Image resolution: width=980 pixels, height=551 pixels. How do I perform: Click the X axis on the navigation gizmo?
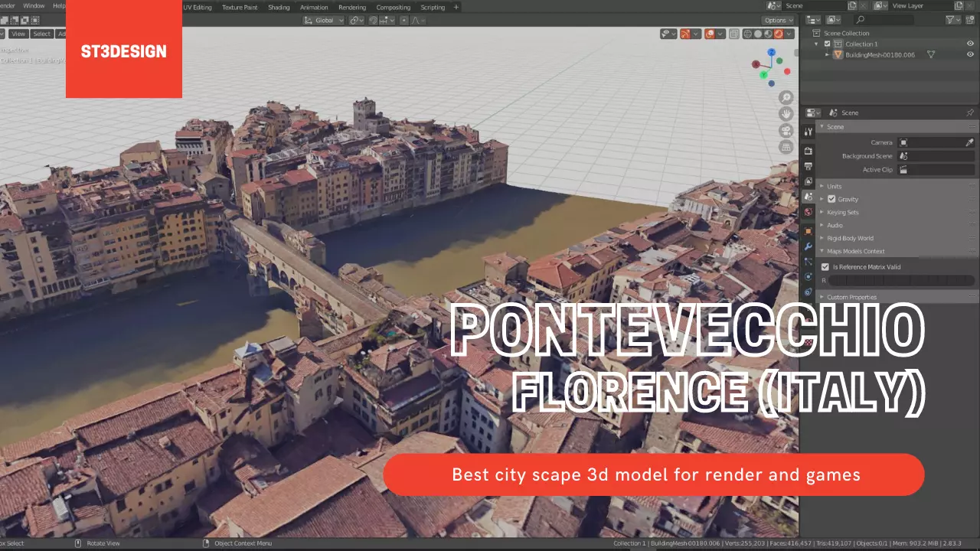coord(756,64)
